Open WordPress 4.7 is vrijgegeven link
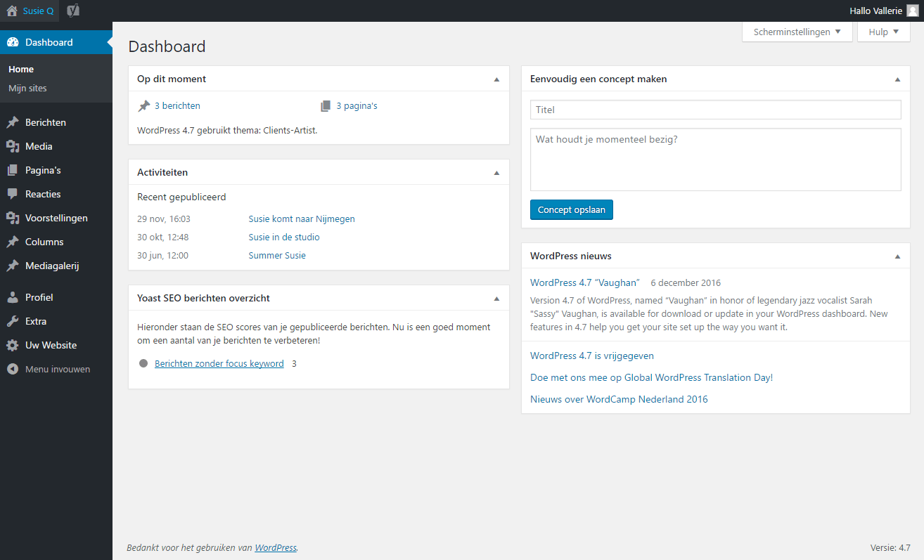The image size is (924, 560). pos(592,356)
